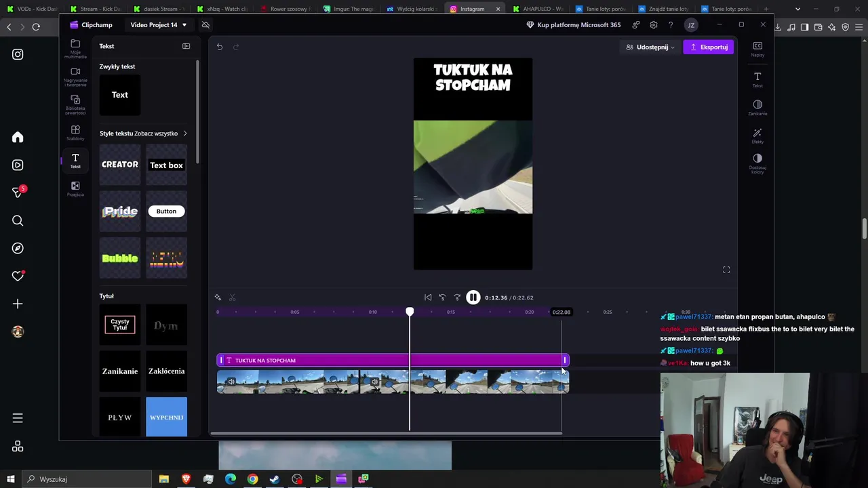Click the magic wand timeline tool
Image resolution: width=868 pixels, height=488 pixels.
coord(218,298)
